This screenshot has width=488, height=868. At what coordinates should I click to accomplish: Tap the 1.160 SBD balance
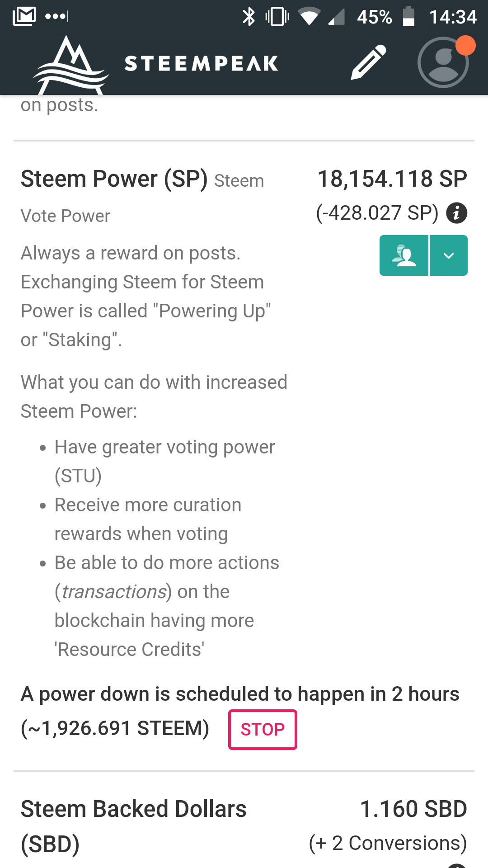point(413,809)
